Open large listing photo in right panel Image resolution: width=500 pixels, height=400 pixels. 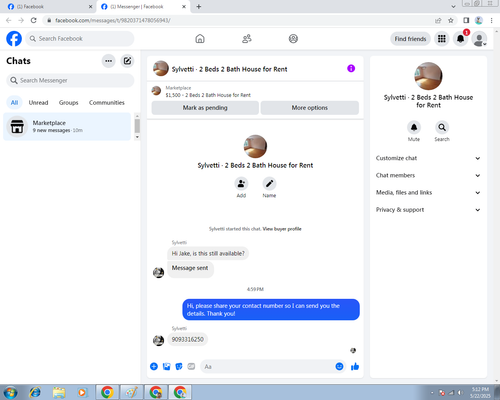click(x=428, y=76)
